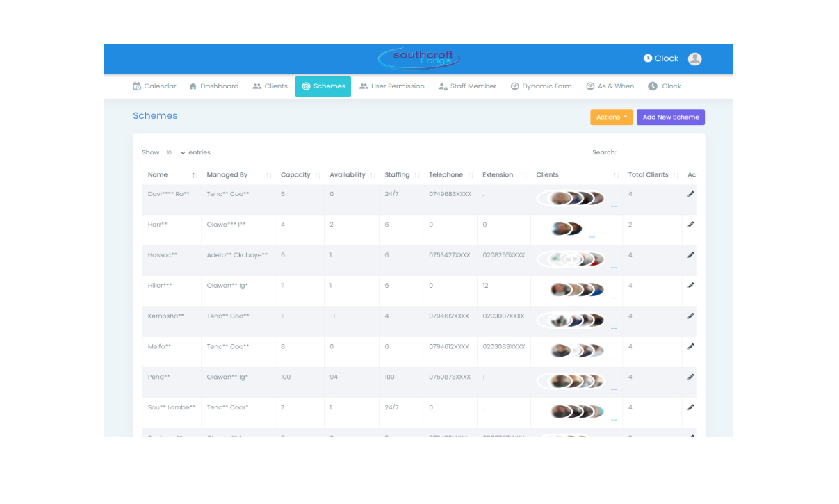Click the edit icon for Hillcr*** row
Viewport: 839px width, 504px height.
(x=691, y=286)
